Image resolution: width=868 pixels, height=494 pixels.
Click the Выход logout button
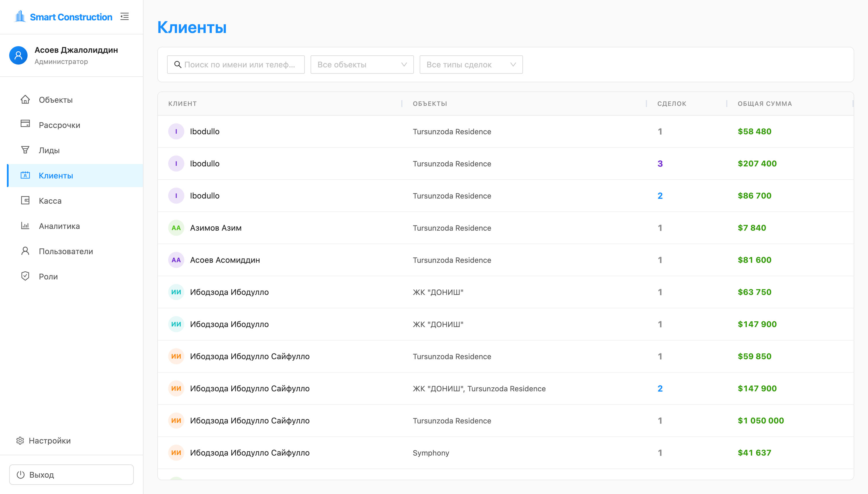click(x=71, y=474)
